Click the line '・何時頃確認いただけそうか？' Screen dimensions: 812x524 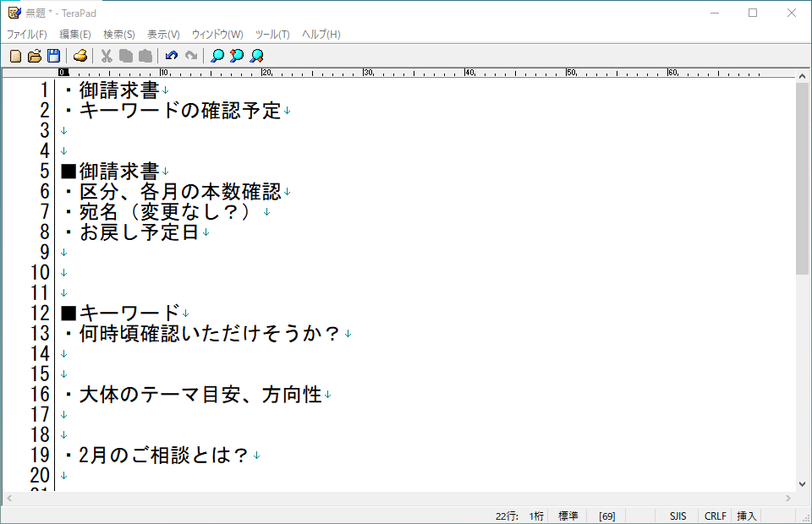coord(201,334)
